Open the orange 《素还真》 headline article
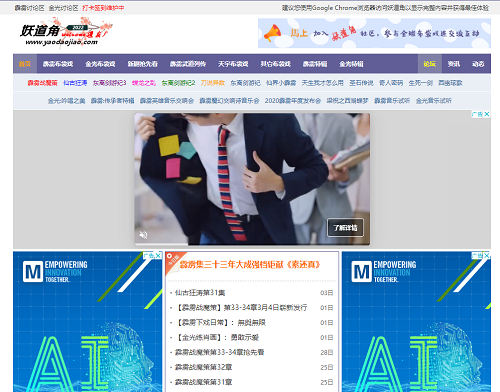 click(x=250, y=265)
